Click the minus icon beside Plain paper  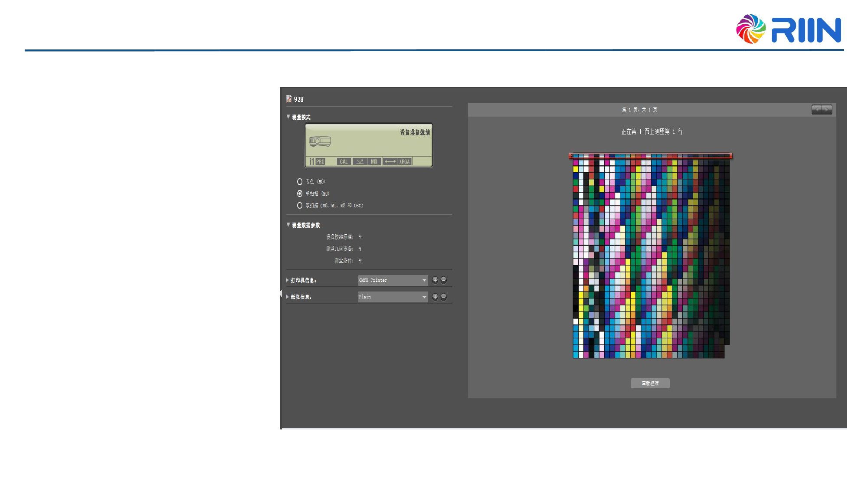pos(443,297)
